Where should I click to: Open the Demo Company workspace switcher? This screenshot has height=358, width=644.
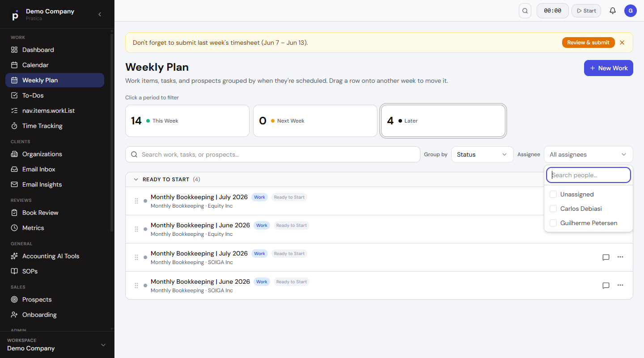point(57,345)
